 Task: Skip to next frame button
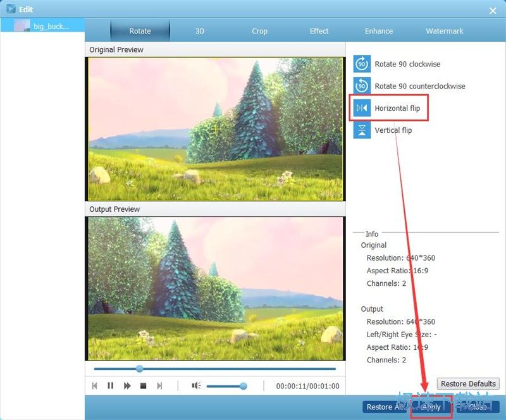coord(159,386)
